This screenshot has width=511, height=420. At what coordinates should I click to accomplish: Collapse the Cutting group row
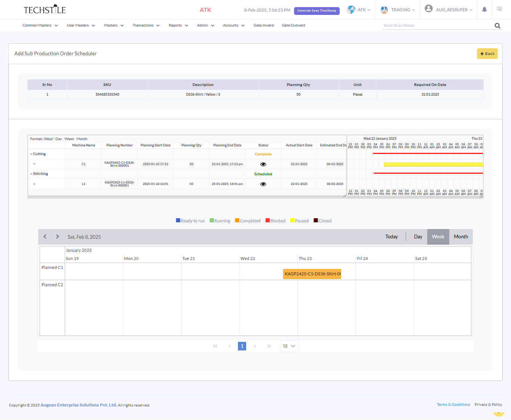tap(31, 154)
